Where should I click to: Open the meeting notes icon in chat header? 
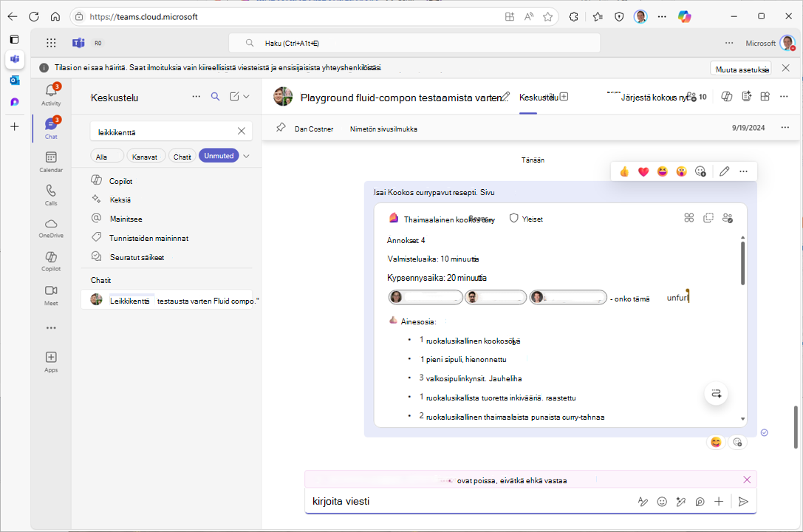point(746,96)
